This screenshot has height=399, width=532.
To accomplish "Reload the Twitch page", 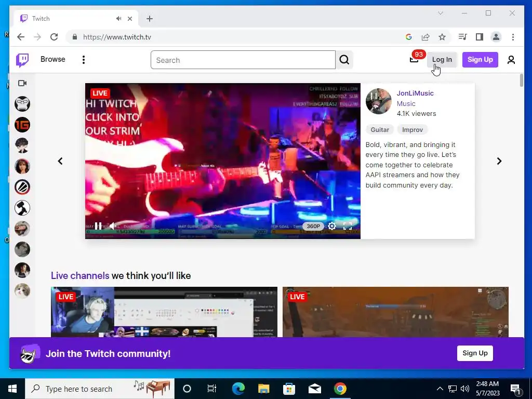I will [54, 37].
